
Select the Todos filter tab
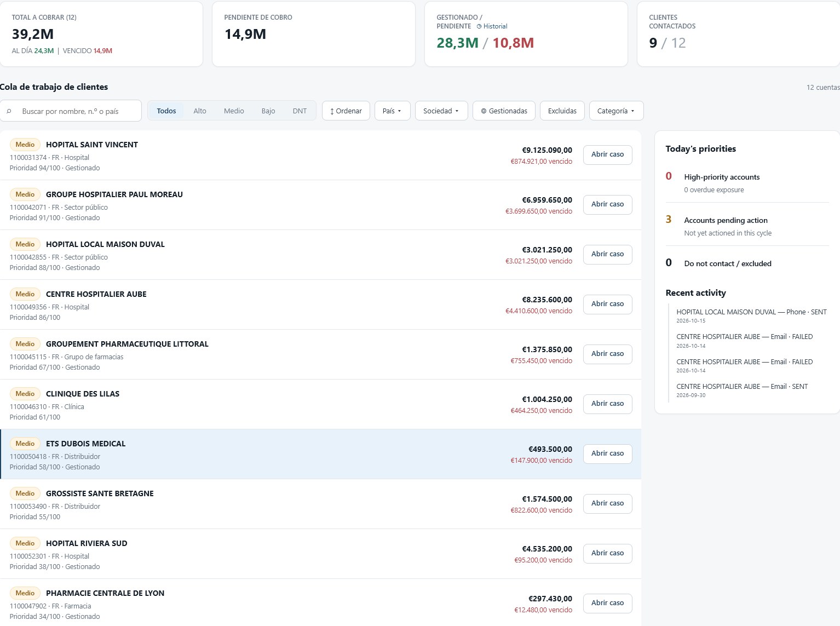(166, 111)
